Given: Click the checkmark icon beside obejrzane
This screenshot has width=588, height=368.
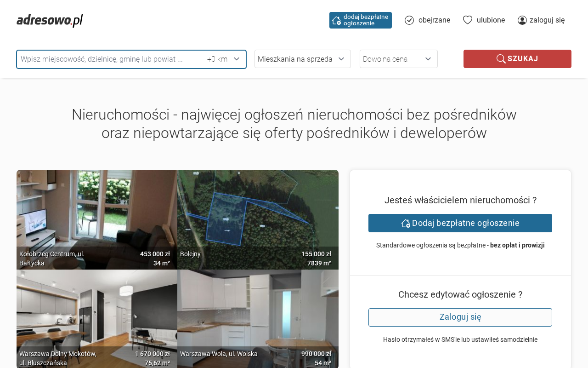Looking at the screenshot, I should 409,20.
